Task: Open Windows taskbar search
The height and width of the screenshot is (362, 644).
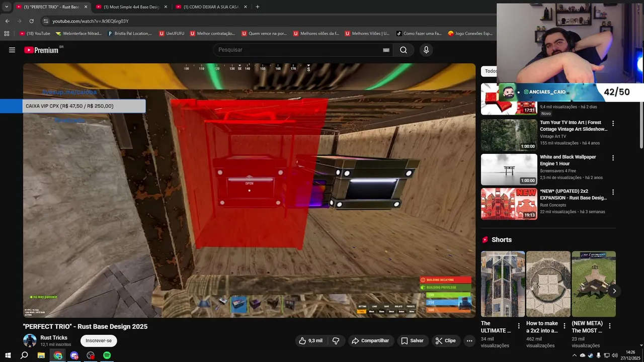Action: 24,355
